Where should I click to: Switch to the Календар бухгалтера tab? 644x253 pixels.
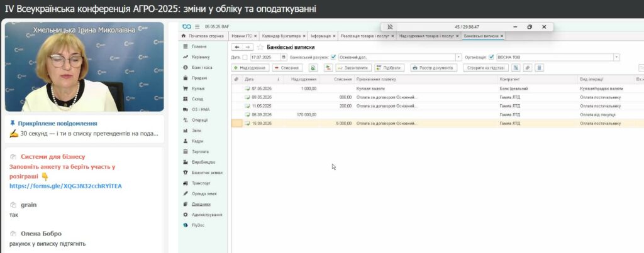280,36
